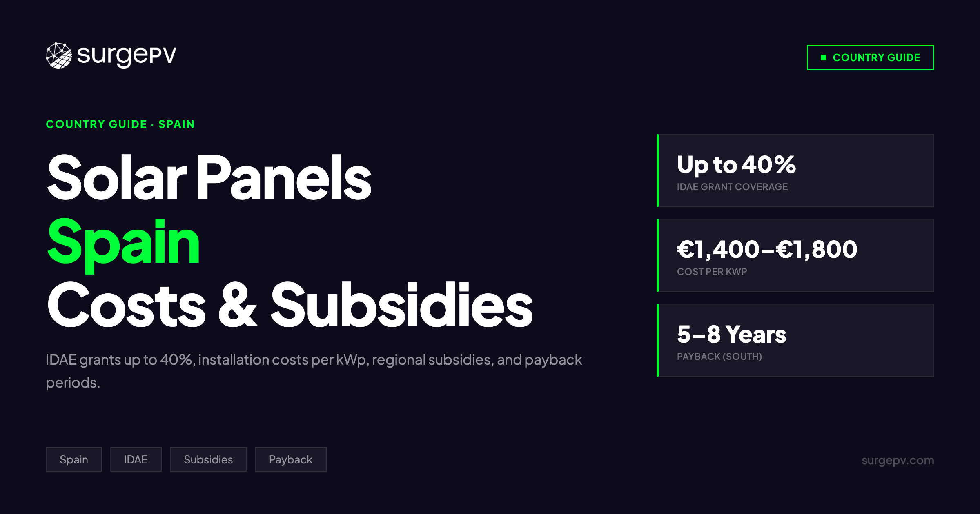
Task: Expand the COST PER KWP stat card
Action: point(795,256)
